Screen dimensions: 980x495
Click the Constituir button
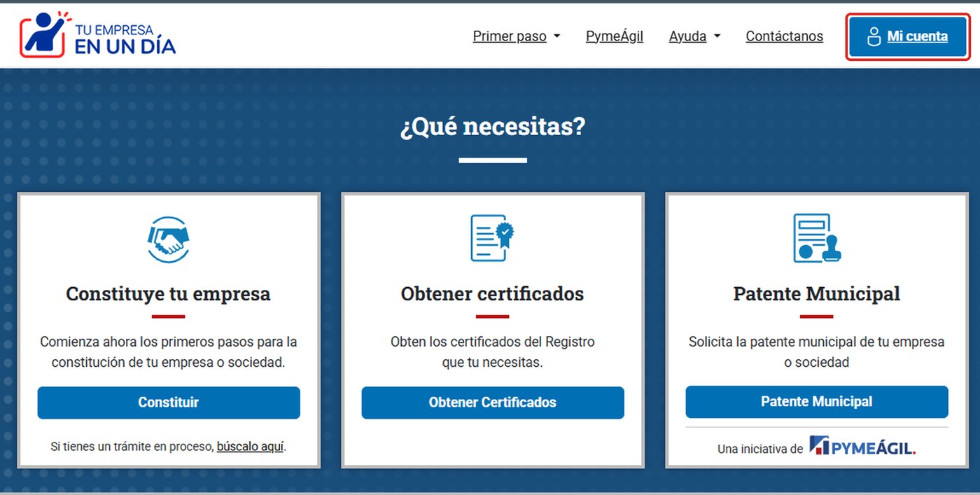tap(169, 403)
